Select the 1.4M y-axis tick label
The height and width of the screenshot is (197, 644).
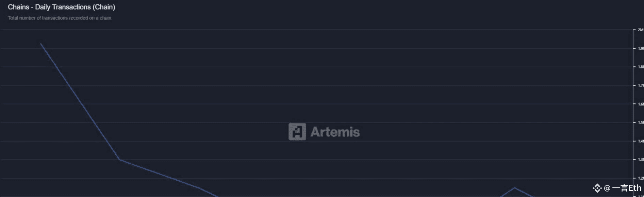(641, 141)
